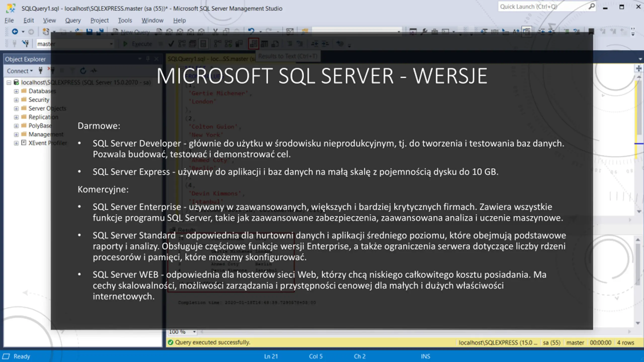Click the Undo arrow icon
Screen dimensions: 644x362
(251, 31)
